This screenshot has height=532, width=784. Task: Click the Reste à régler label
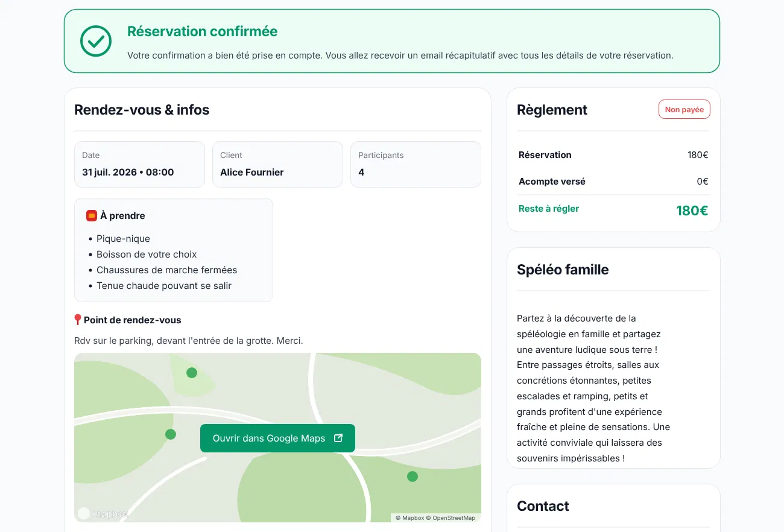click(x=549, y=209)
